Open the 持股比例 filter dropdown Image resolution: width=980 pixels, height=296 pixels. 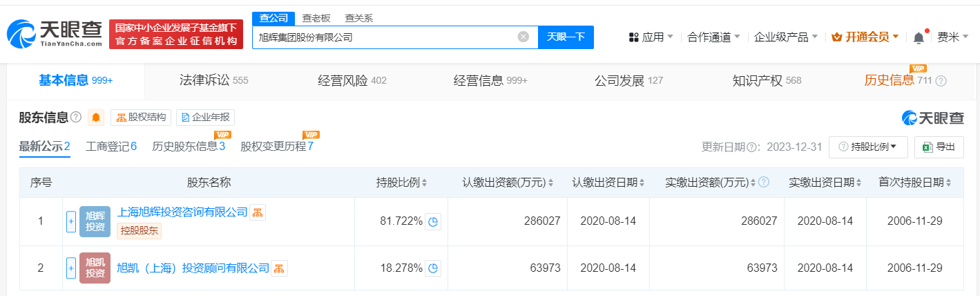pos(868,147)
